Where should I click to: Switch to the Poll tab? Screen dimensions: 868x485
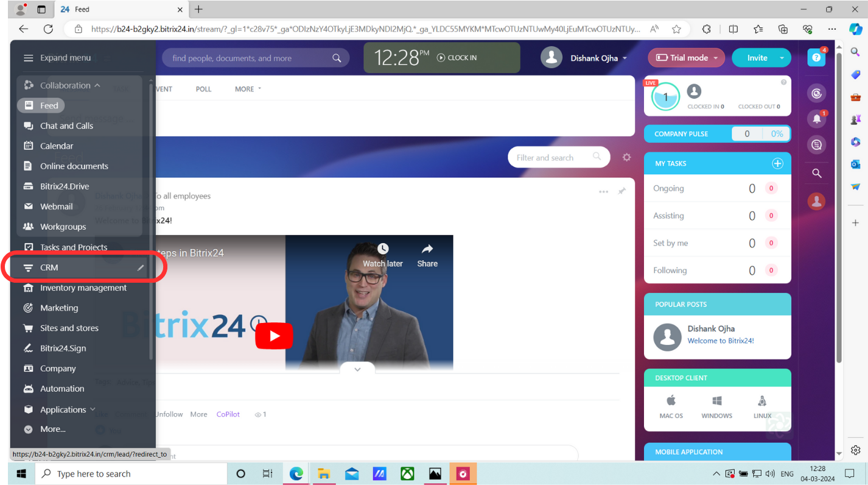pos(203,89)
